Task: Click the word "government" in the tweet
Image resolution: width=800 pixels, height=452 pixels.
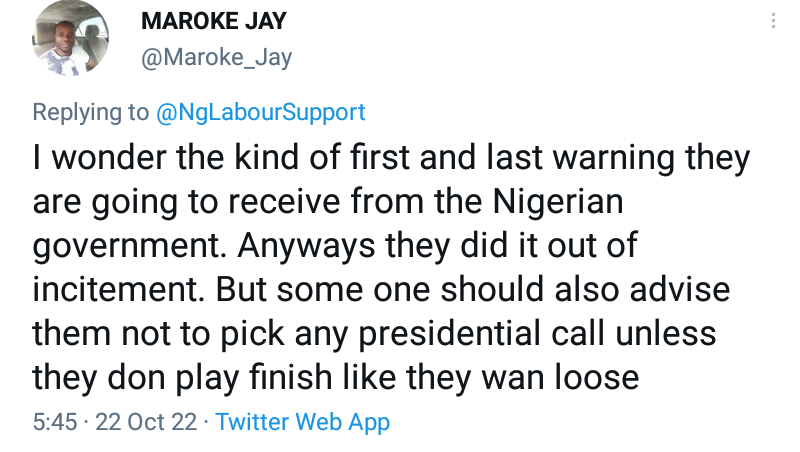Action: click(130, 246)
